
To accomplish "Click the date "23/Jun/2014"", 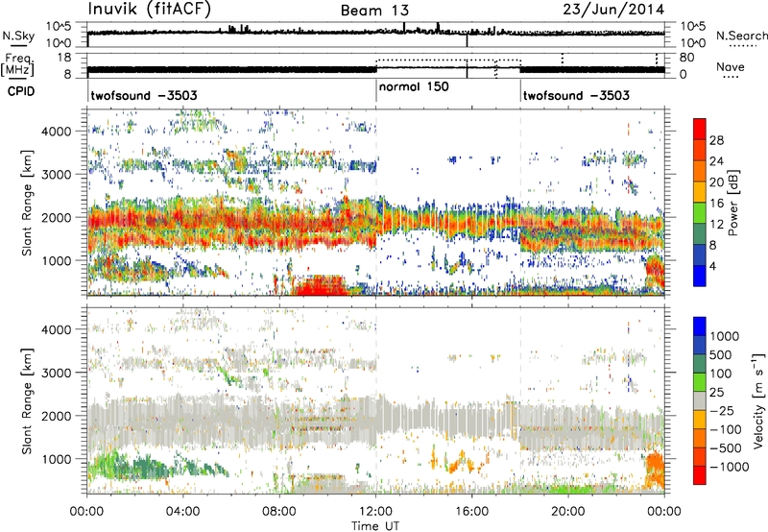I will [x=613, y=9].
